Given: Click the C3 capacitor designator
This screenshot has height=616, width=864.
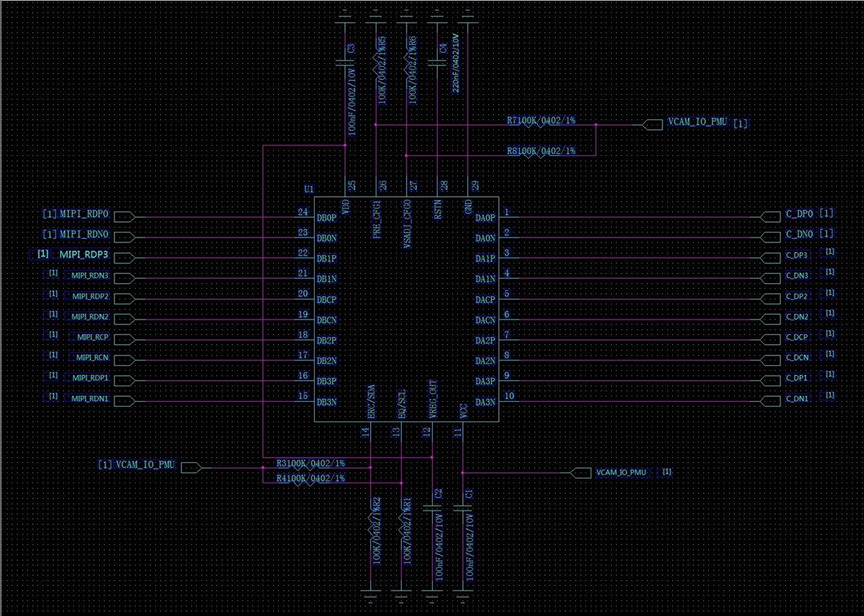Looking at the screenshot, I should click(x=351, y=48).
